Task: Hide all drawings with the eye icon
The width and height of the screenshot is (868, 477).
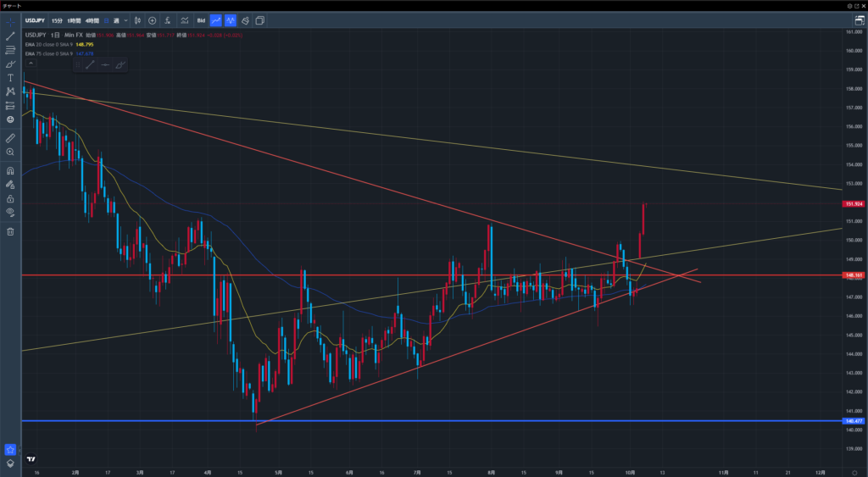Action: (10, 212)
